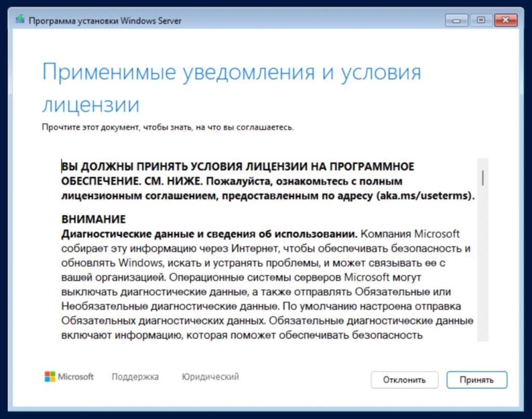This screenshot has width=532, height=419.
Task: Open the Юридический legal link
Action: point(210,376)
